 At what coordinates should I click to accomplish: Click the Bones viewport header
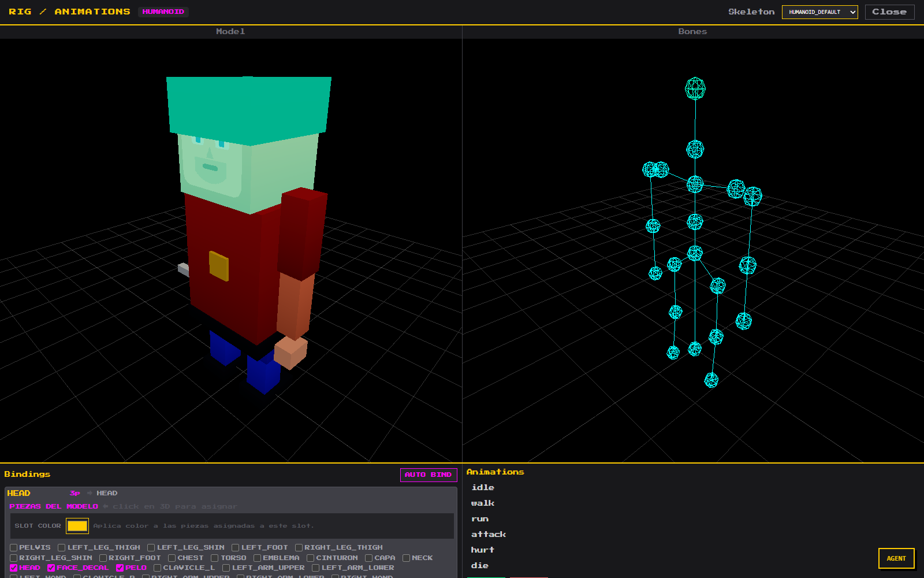click(692, 32)
